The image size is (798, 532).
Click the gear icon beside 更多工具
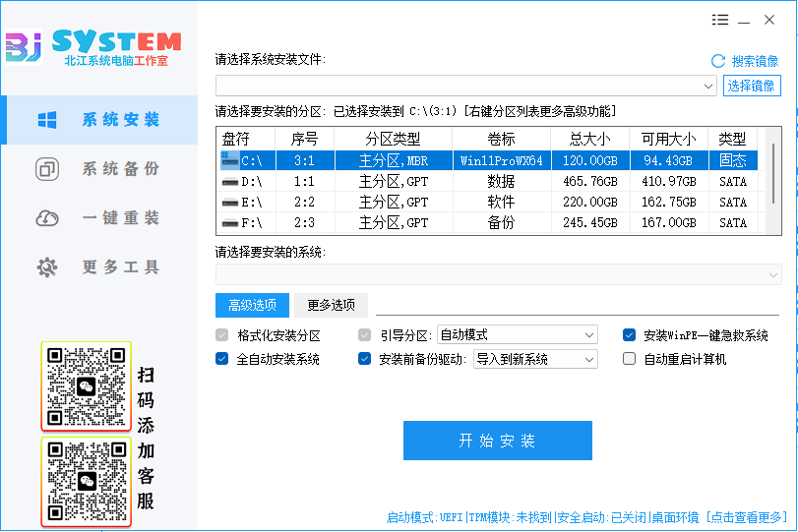tap(47, 267)
